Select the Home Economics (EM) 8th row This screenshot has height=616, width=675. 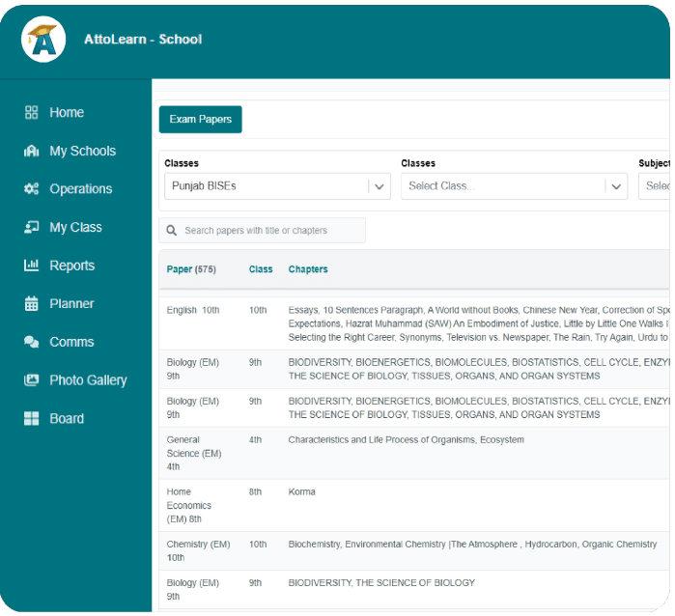coord(188,505)
